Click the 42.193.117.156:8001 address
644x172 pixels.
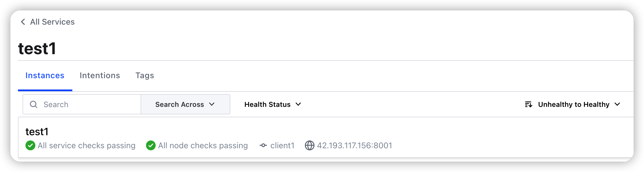tap(355, 145)
